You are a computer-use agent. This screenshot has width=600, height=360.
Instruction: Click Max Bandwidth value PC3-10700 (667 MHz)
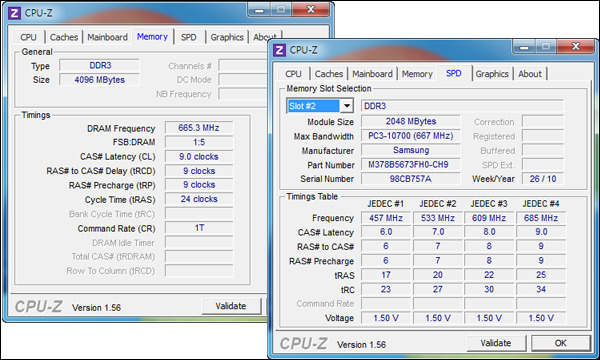click(x=411, y=136)
